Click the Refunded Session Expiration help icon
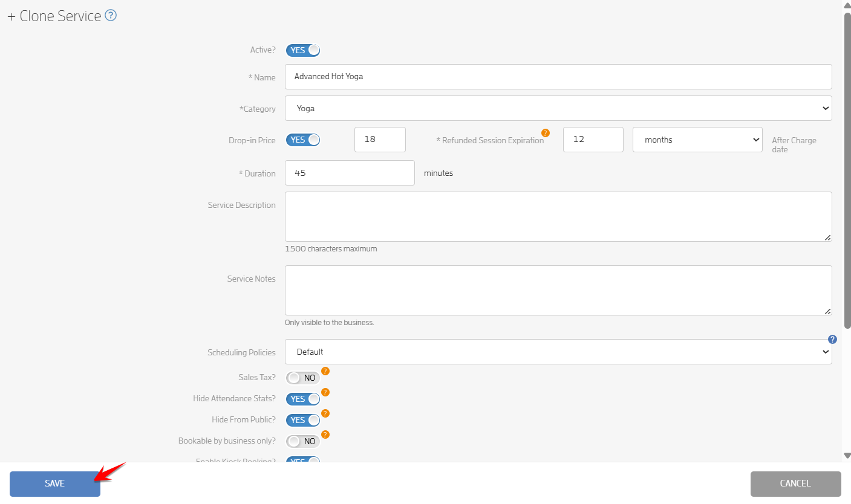The width and height of the screenshot is (851, 504). (546, 133)
